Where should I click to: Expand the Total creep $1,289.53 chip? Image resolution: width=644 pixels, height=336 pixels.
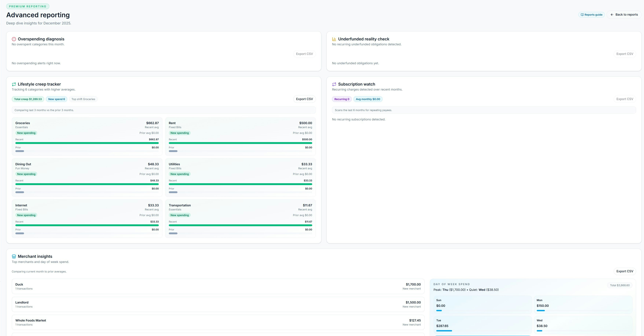[28, 99]
